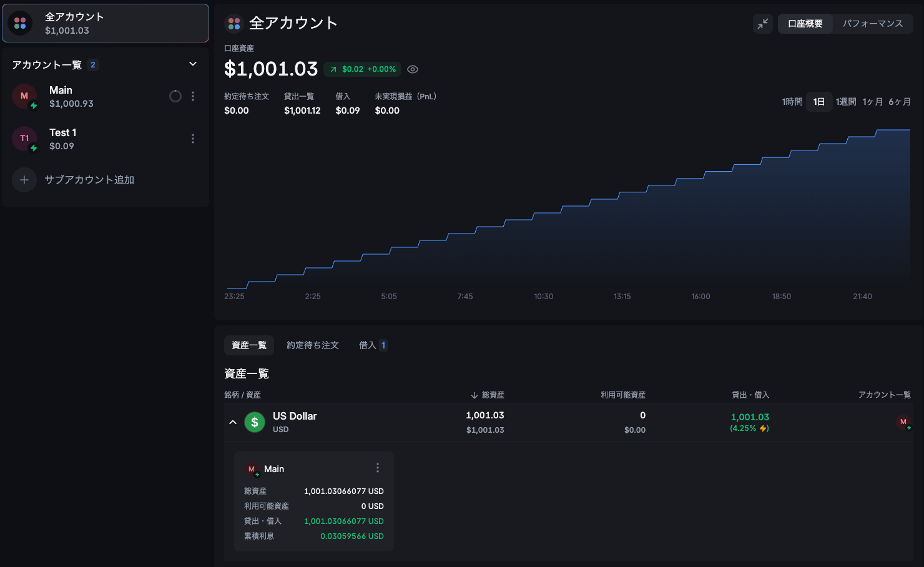Screen dimensions: 924x567
Task: Open the 約定待ち注文 tab
Action: pos(312,345)
